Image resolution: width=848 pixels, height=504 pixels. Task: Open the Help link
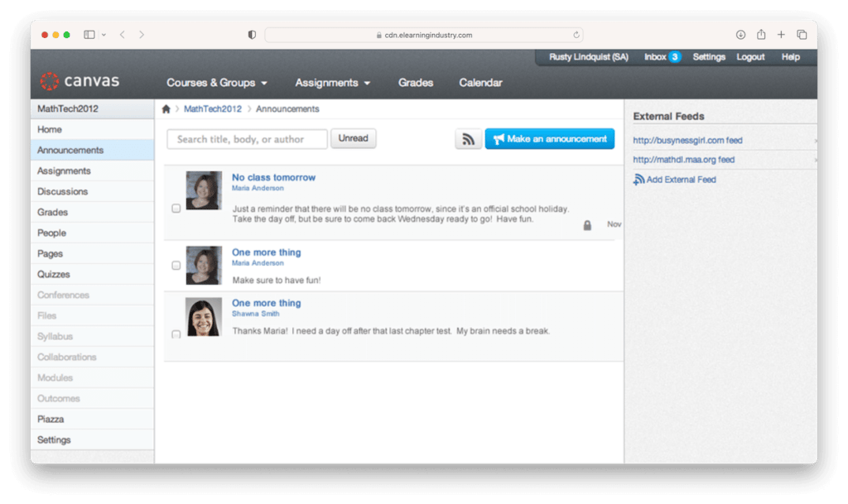[x=790, y=57]
